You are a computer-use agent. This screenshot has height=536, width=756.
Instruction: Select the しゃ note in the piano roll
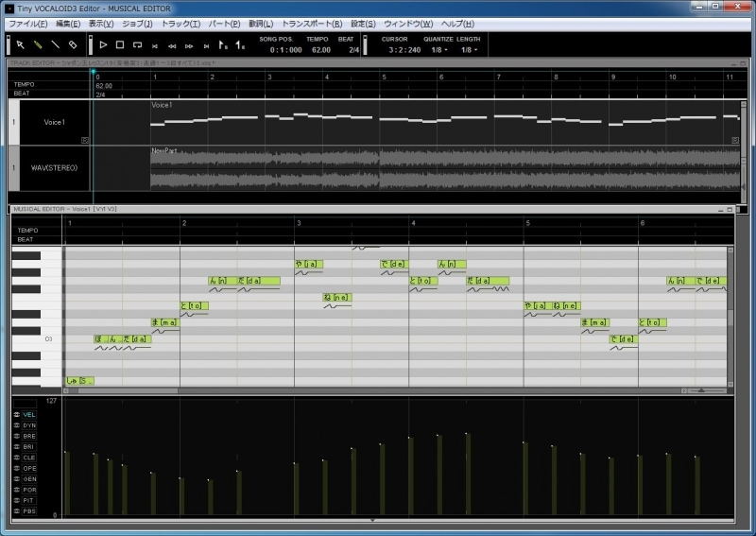(79, 381)
